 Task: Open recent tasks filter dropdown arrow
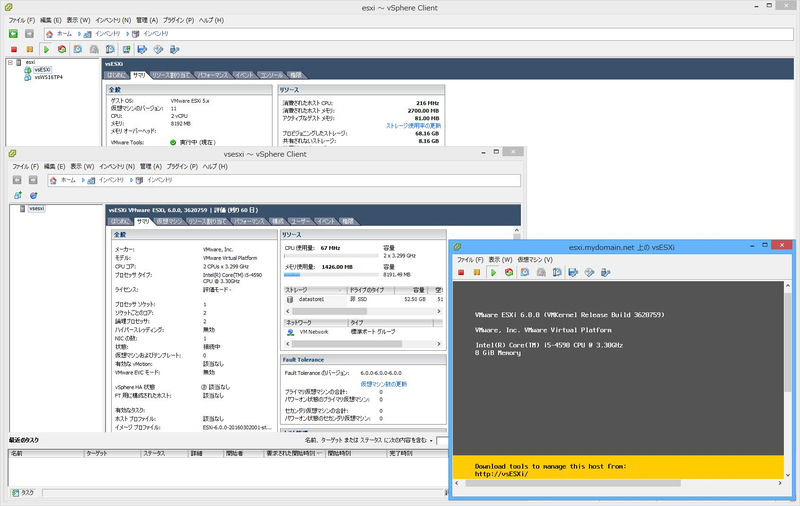coord(431,440)
